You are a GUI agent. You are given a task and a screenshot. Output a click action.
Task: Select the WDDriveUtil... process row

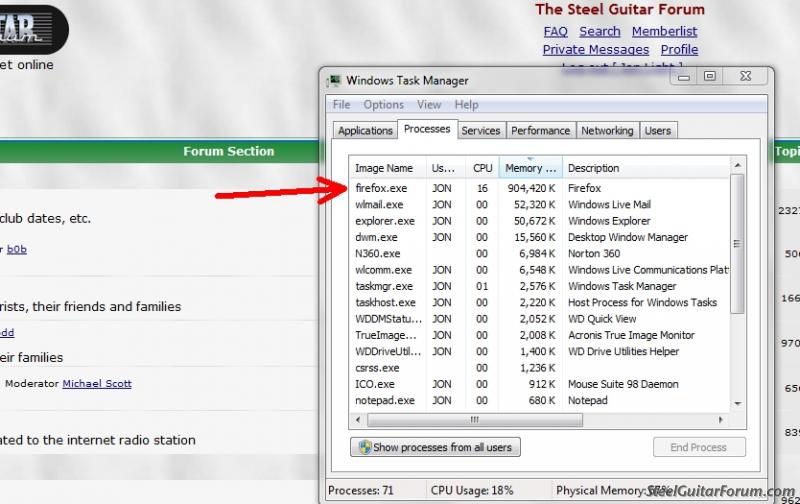tap(540, 351)
